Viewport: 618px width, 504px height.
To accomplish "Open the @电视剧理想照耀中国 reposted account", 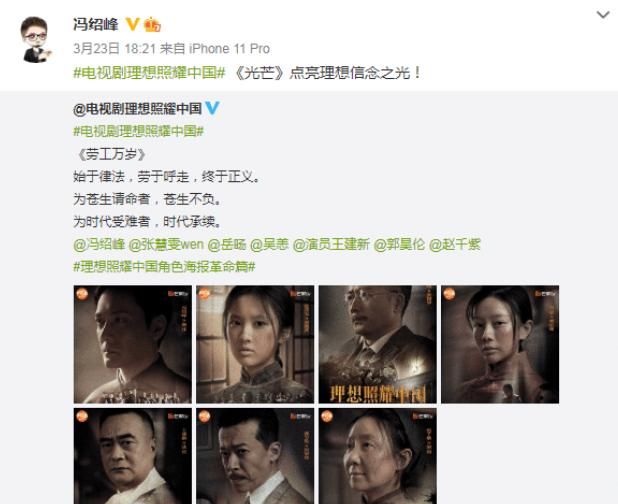I will tap(138, 108).
